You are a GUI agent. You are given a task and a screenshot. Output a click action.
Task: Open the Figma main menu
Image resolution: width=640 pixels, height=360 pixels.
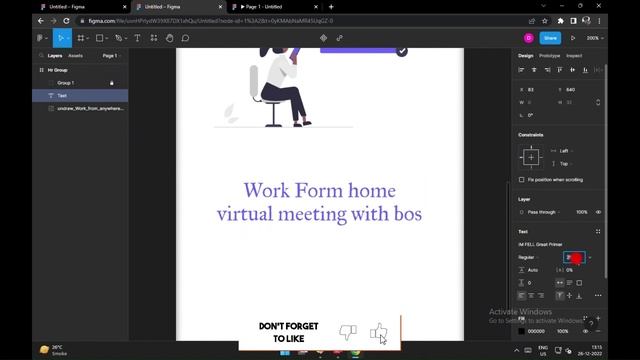click(x=42, y=38)
